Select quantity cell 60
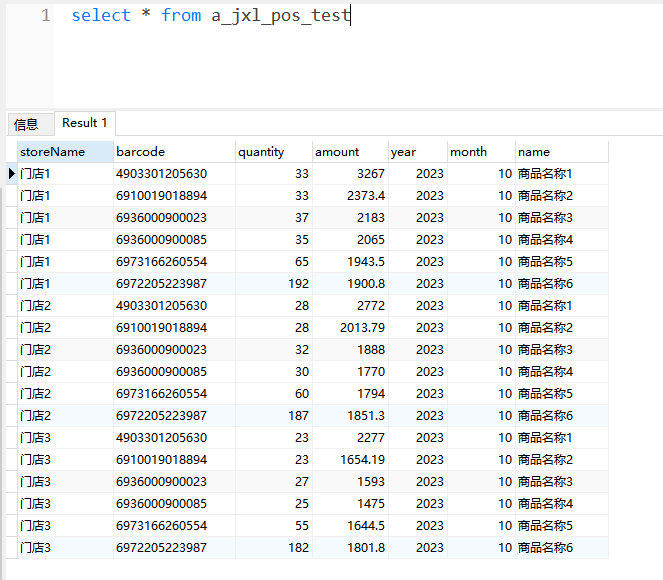 274,394
